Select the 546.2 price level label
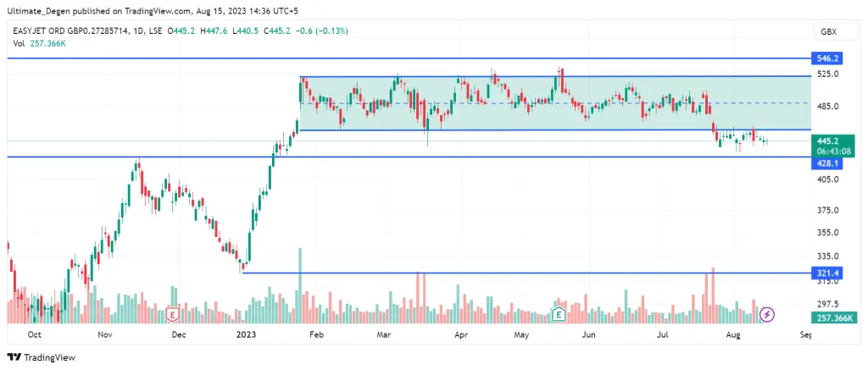 point(826,58)
